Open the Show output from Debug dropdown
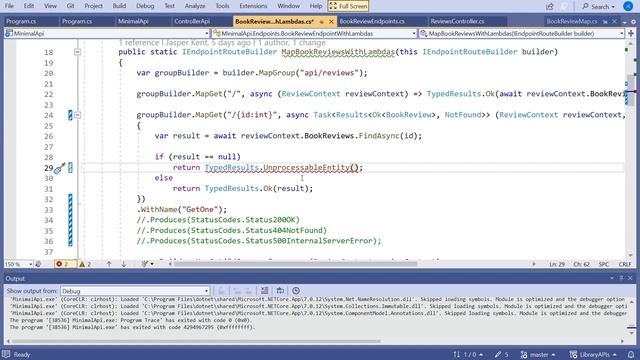This screenshot has height=360, width=640. 135,291
